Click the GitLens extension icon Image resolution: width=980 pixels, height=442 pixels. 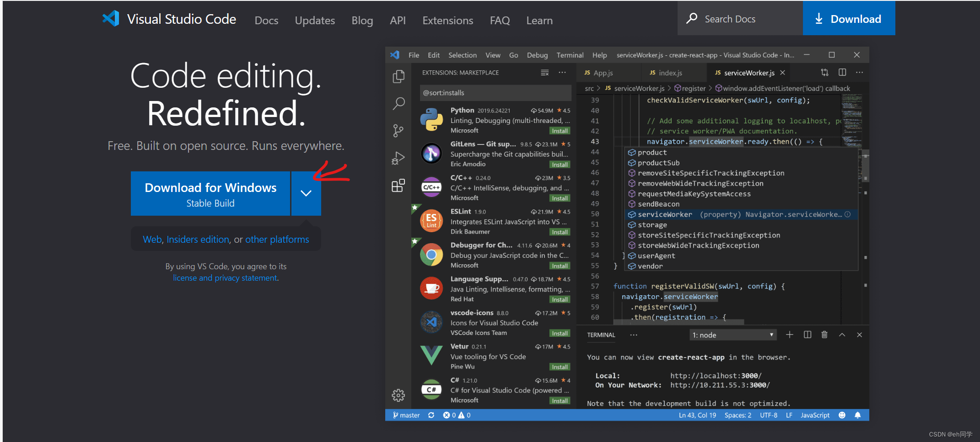431,153
